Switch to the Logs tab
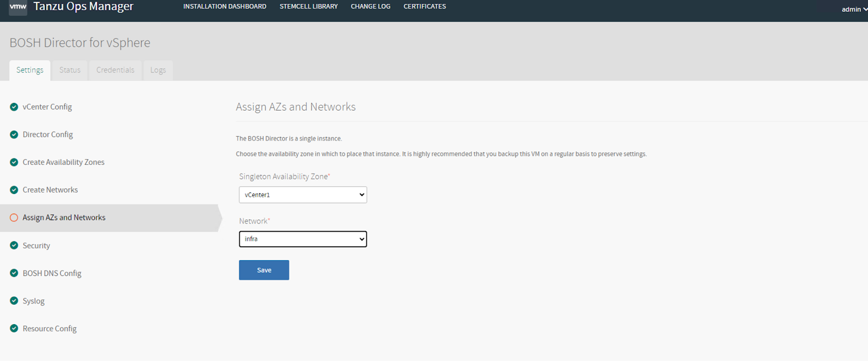 point(158,70)
